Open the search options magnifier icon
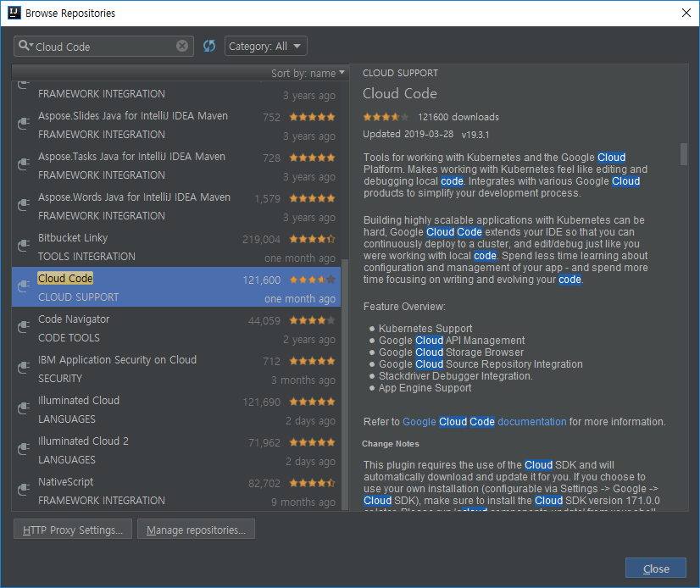This screenshot has width=700, height=588. click(x=25, y=46)
